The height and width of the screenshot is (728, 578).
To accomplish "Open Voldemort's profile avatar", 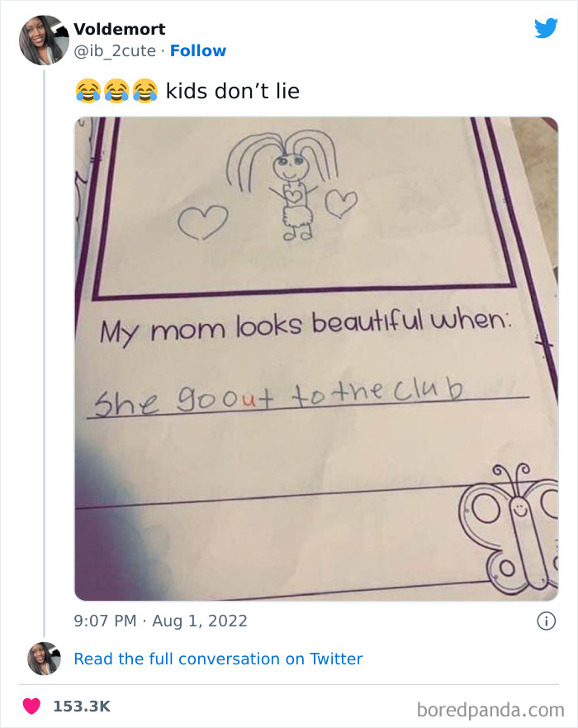I will point(44,40).
